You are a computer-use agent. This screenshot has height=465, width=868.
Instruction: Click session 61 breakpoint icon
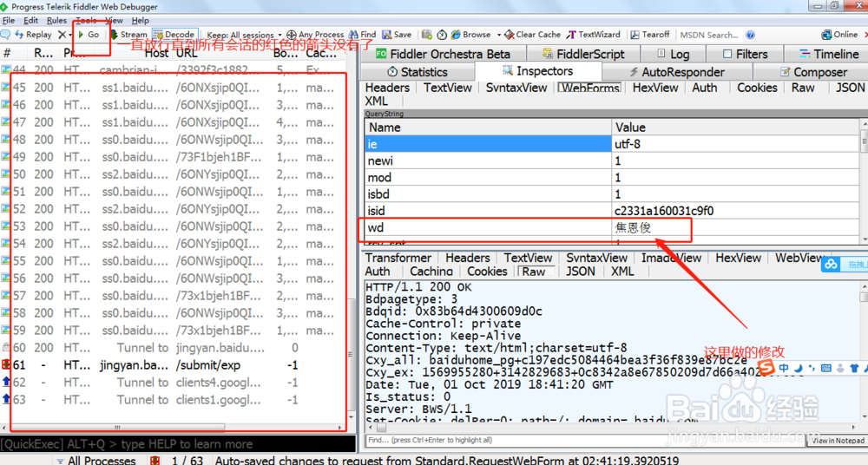6,365
